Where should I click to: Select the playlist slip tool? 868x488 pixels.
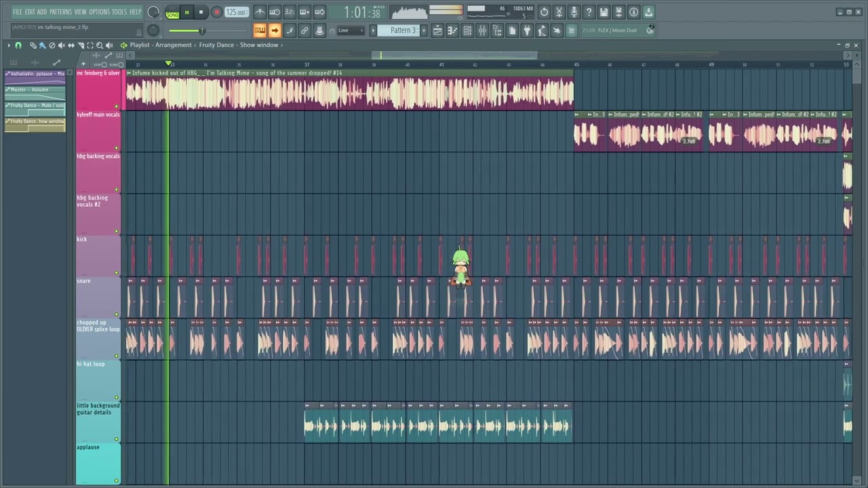[71, 45]
